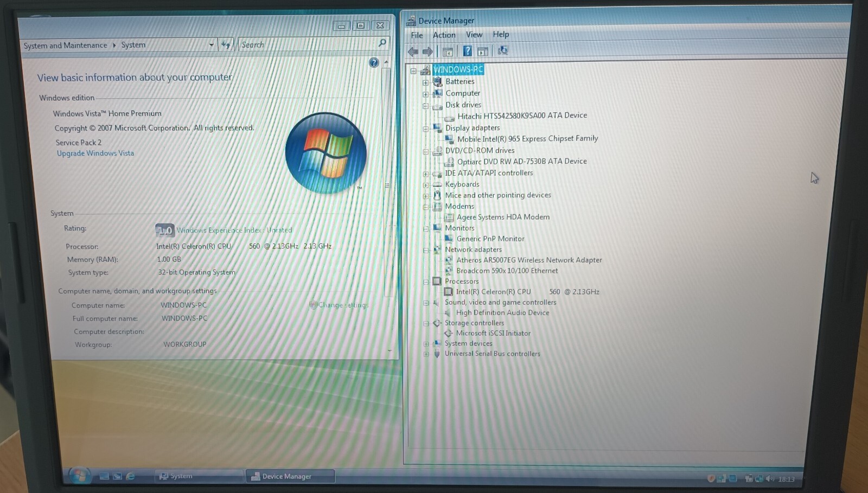Launch Internet Explorer from quick launch
The image size is (868, 493).
130,476
